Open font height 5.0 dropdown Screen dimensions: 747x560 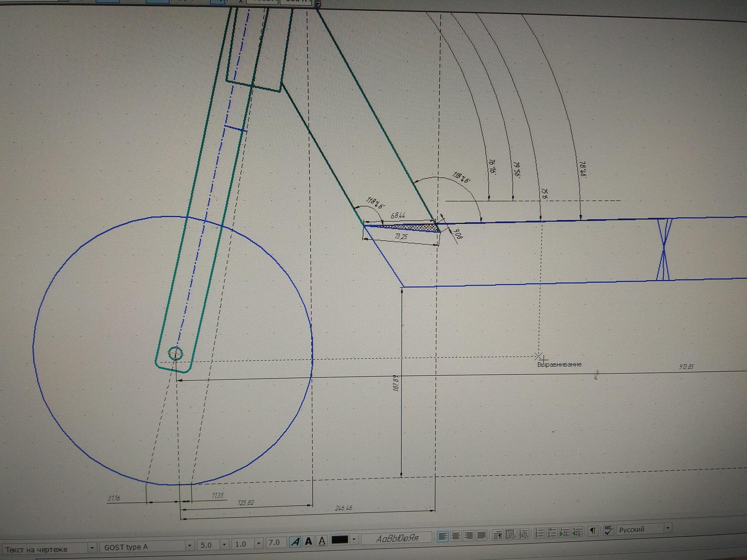(224, 544)
